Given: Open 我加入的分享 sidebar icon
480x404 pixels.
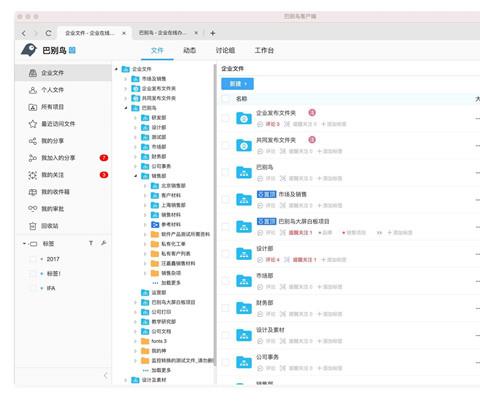Looking at the screenshot, I should [33, 158].
